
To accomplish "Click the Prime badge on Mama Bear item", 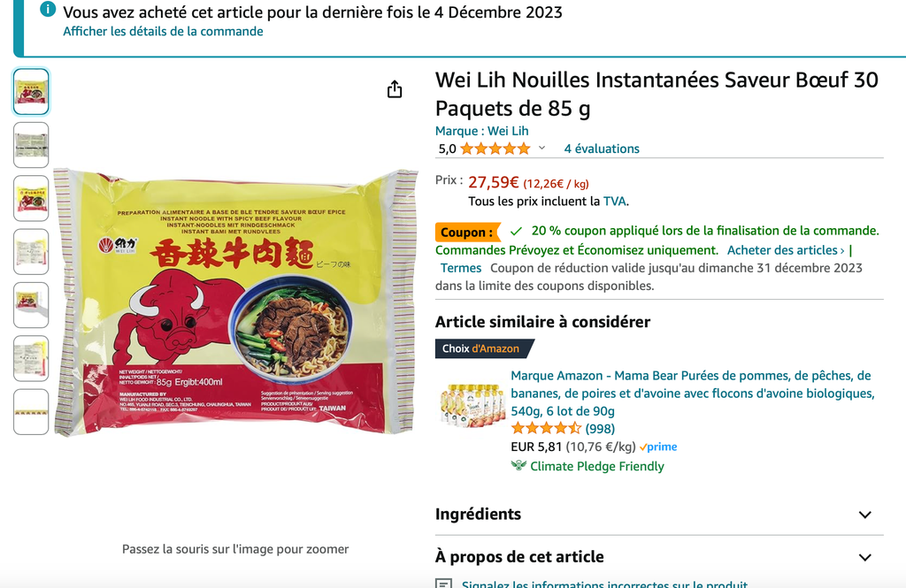I will point(658,447).
